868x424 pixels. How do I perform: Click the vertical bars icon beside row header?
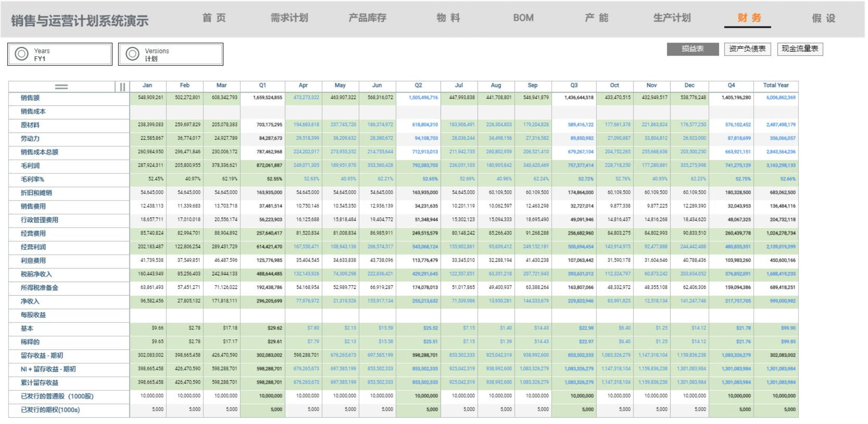click(122, 87)
